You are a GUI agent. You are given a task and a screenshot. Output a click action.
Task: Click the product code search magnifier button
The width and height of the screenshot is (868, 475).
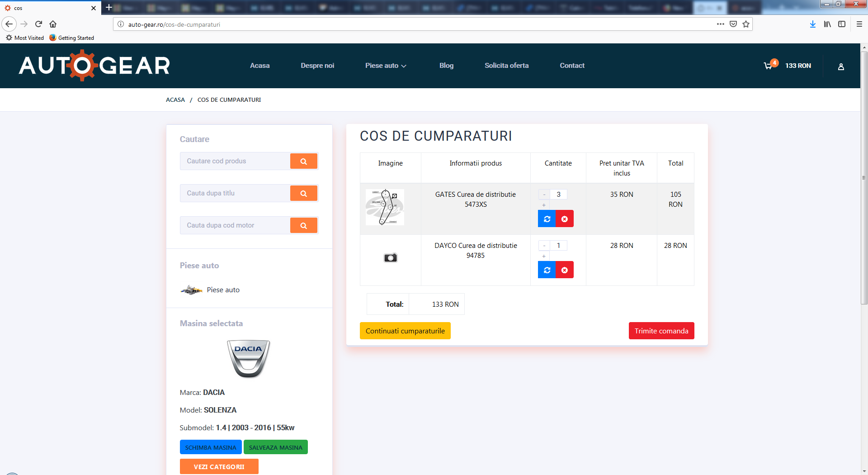point(303,161)
